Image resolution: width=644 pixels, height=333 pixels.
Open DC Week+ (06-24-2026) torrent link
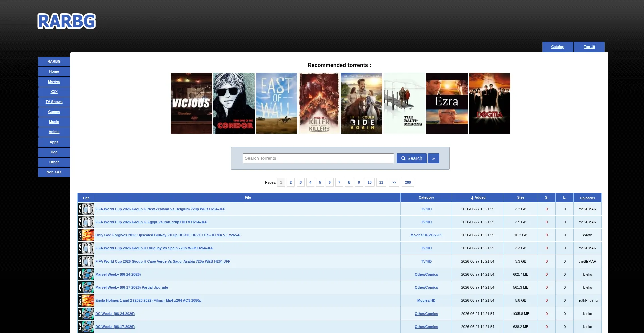[115, 314]
